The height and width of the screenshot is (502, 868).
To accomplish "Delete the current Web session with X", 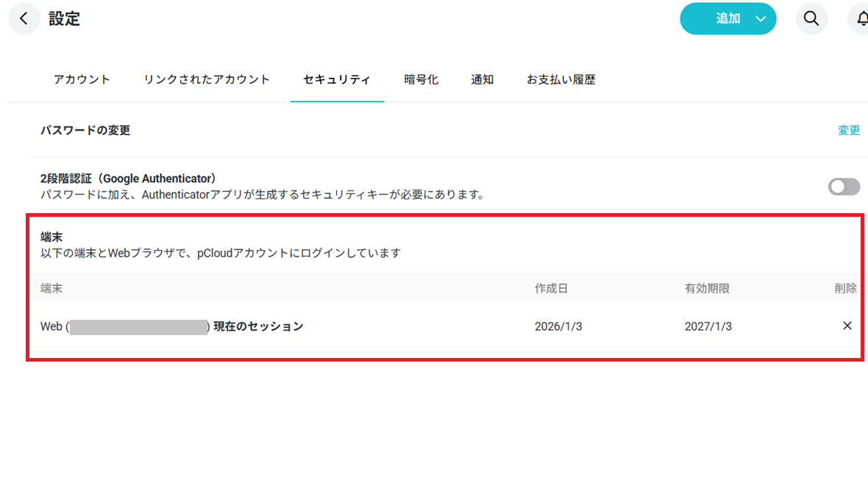I will pos(847,326).
